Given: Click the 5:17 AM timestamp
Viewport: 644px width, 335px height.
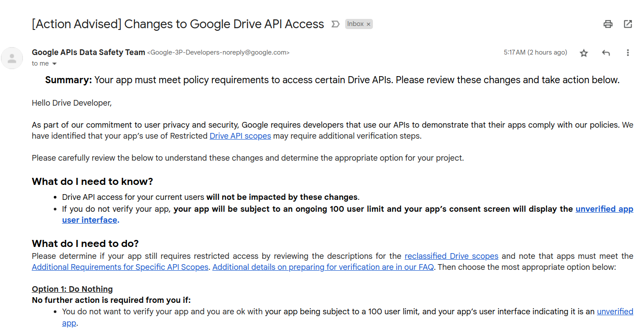Looking at the screenshot, I should [x=535, y=52].
